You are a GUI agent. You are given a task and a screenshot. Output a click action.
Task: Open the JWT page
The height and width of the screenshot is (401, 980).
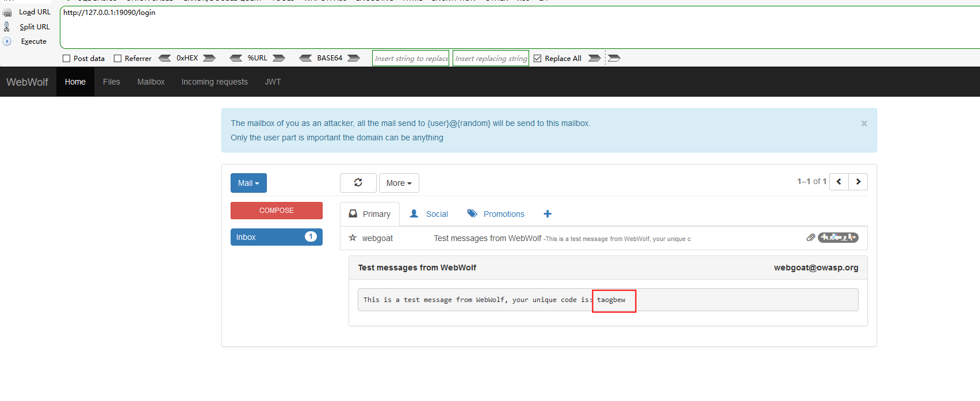point(273,82)
